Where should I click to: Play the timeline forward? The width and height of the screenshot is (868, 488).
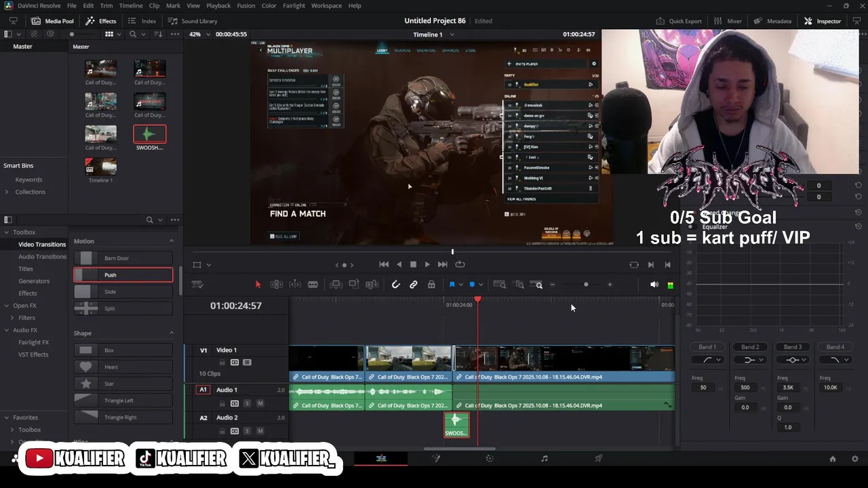(x=427, y=264)
